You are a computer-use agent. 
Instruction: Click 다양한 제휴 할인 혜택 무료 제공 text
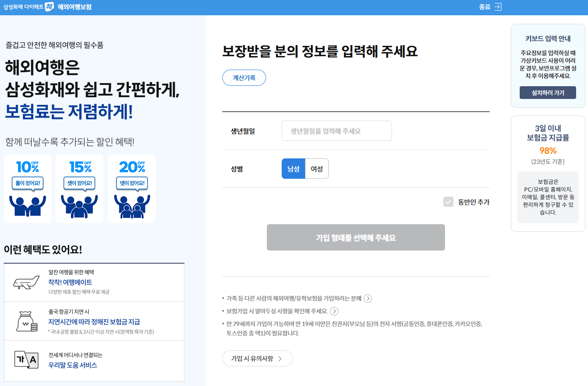(79, 292)
